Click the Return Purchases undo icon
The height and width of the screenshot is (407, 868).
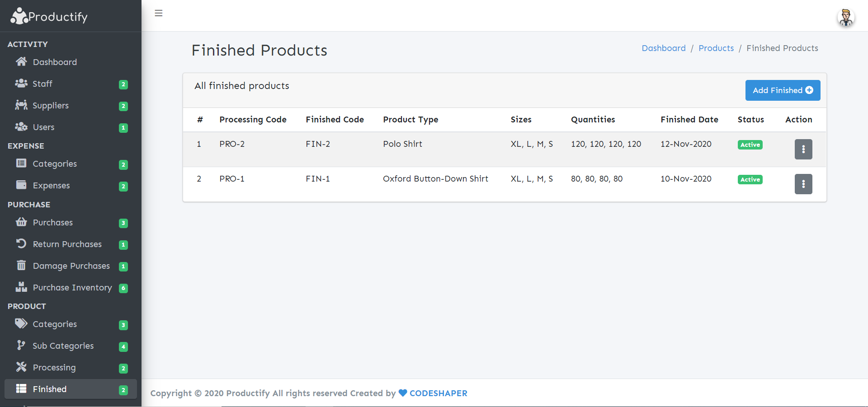pos(21,243)
